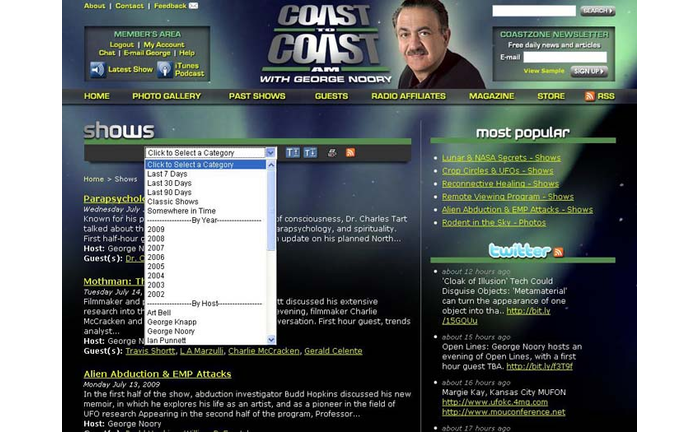This screenshot has width=698, height=432.
Task: Choose host Ian Punnett in dropdown
Action: pos(166,340)
